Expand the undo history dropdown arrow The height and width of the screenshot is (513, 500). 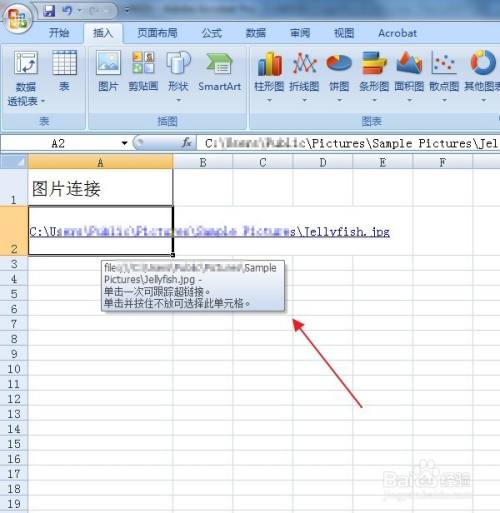click(x=79, y=11)
